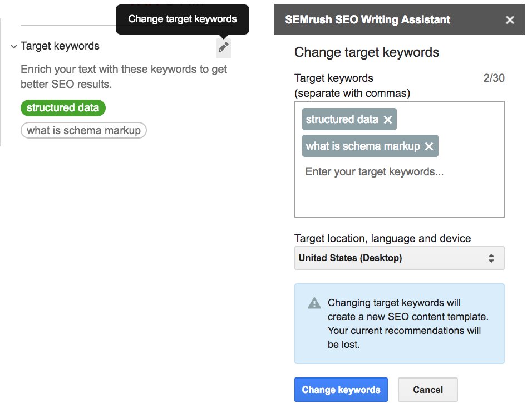Remove structured data keyword chip in dialog
Screen dimensions: 532x403
point(388,120)
